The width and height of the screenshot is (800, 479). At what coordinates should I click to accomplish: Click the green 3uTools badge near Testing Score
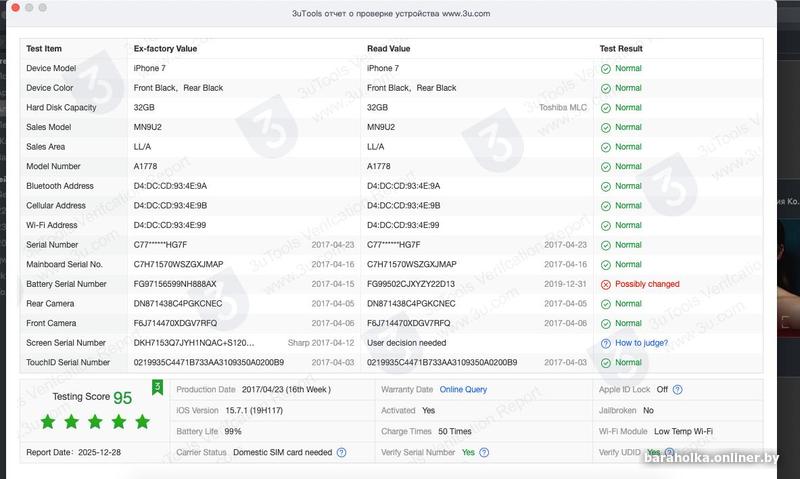[x=157, y=386]
